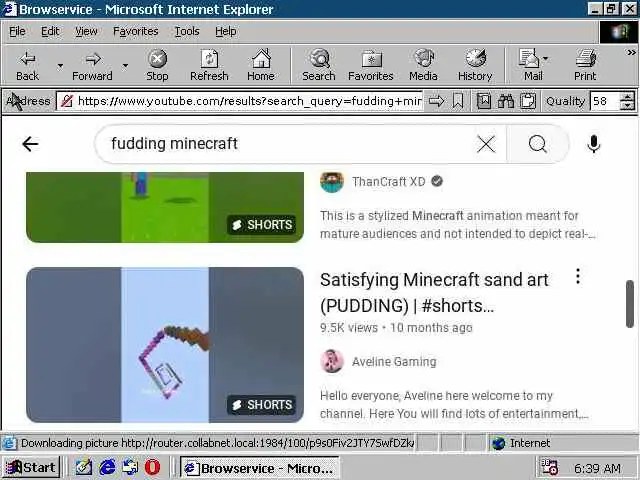
Task: Open the ThanCraft XD green Shorts thumbnail
Action: click(165, 207)
